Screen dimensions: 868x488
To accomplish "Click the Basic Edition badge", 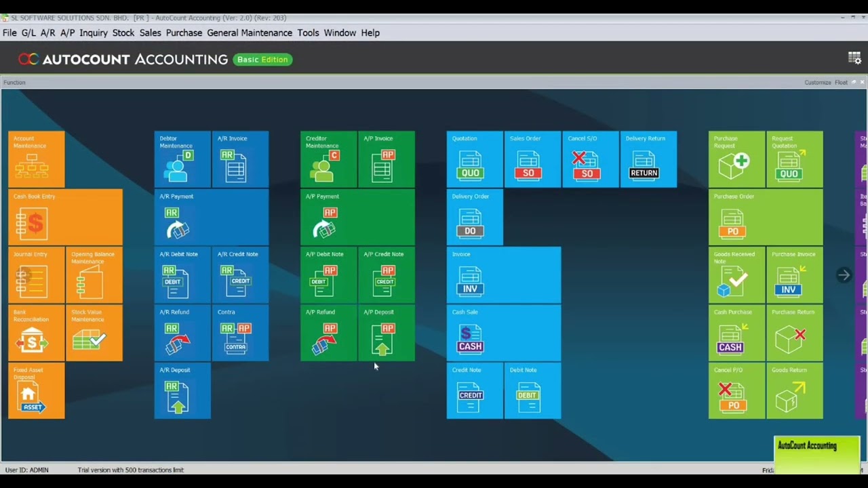I will click(x=262, y=60).
